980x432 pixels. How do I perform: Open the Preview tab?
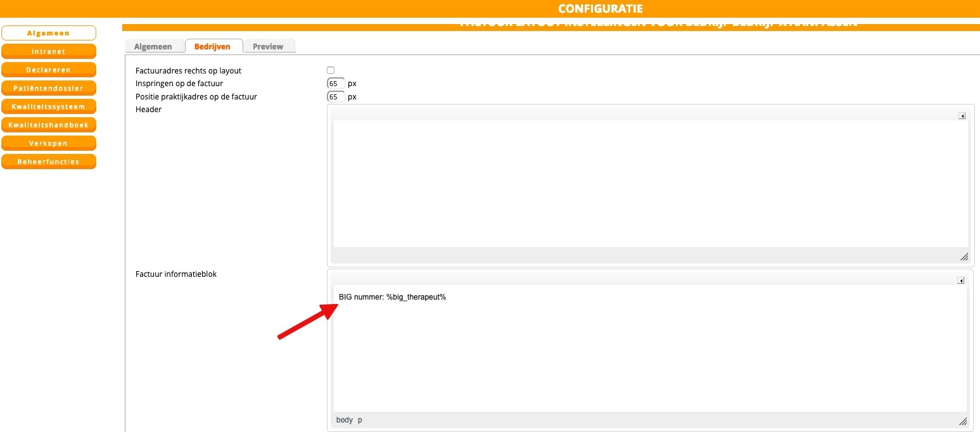(268, 47)
